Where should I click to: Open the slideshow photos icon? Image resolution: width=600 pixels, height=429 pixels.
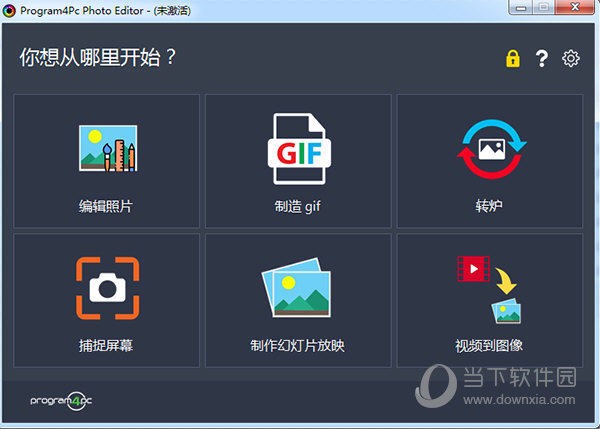coord(296,287)
